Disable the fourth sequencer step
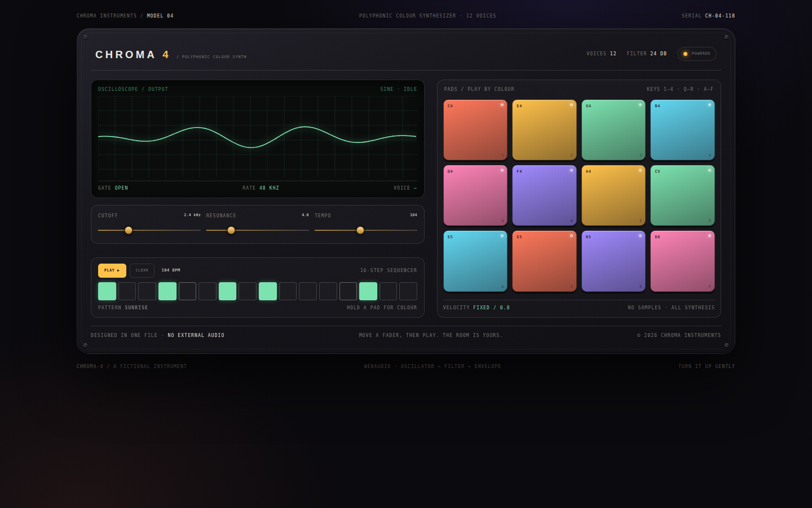Image resolution: width=812 pixels, height=508 pixels. 167,291
